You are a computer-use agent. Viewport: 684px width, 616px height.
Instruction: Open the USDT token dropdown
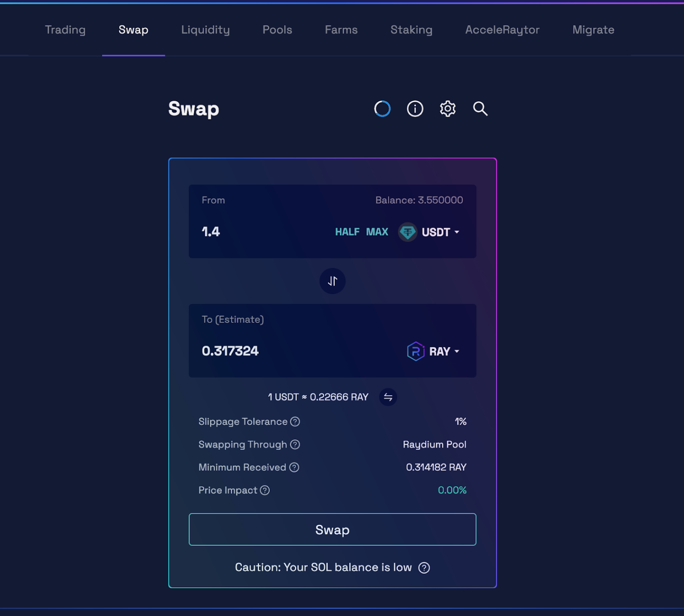430,232
